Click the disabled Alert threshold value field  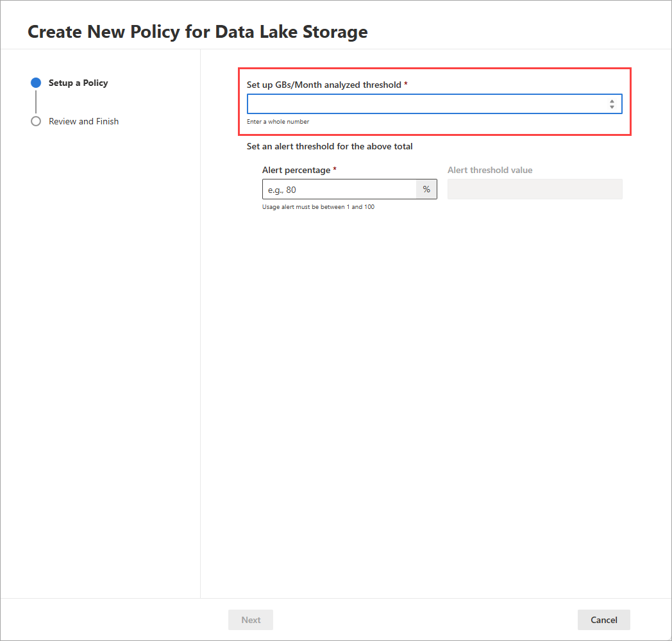(x=535, y=189)
